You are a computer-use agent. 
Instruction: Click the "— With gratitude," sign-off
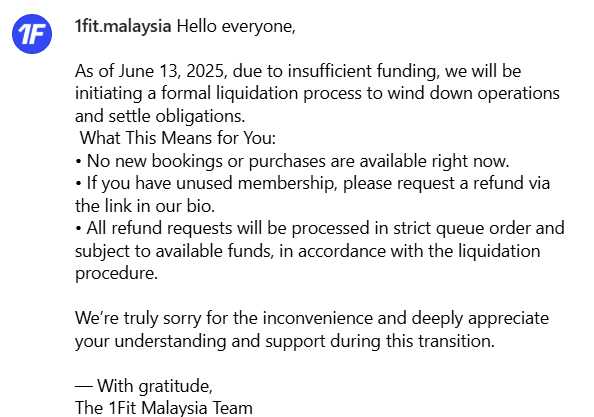click(144, 386)
